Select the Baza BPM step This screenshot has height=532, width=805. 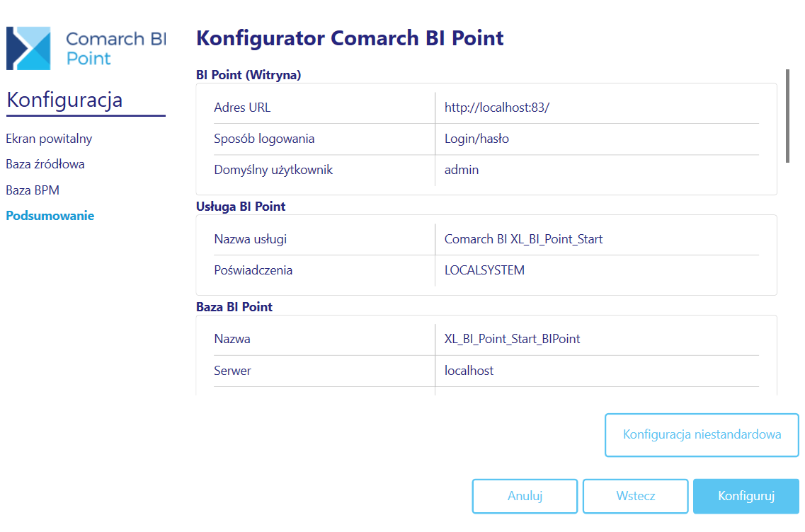pyautogui.click(x=33, y=190)
